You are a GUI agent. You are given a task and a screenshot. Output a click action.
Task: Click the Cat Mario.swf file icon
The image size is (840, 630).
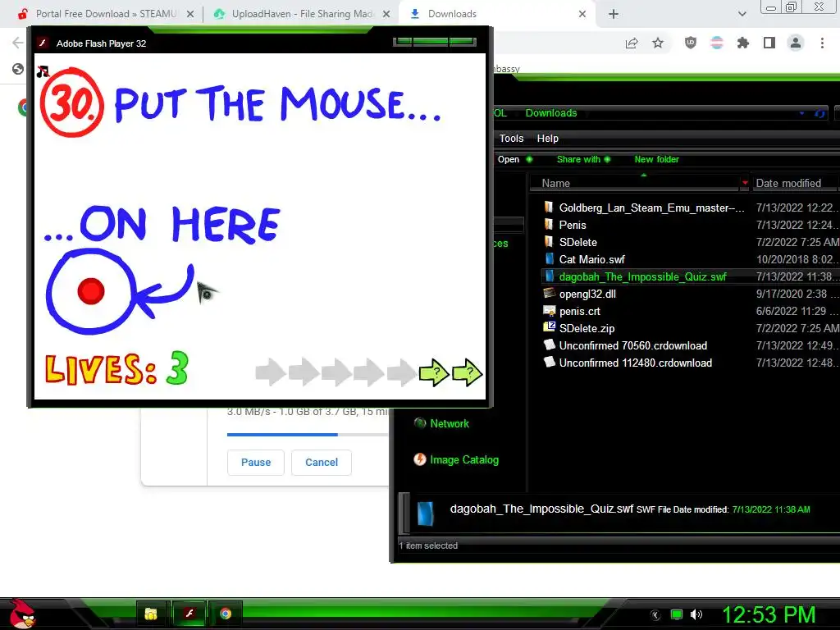[x=549, y=258]
